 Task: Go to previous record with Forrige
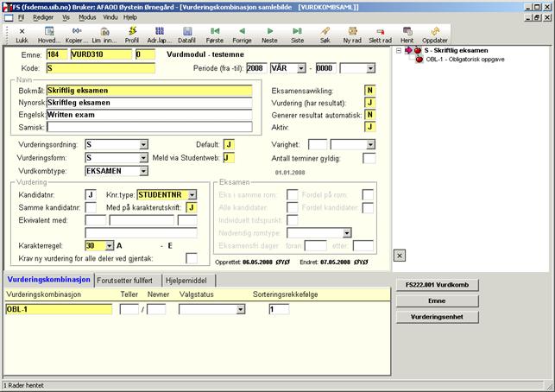tap(242, 34)
